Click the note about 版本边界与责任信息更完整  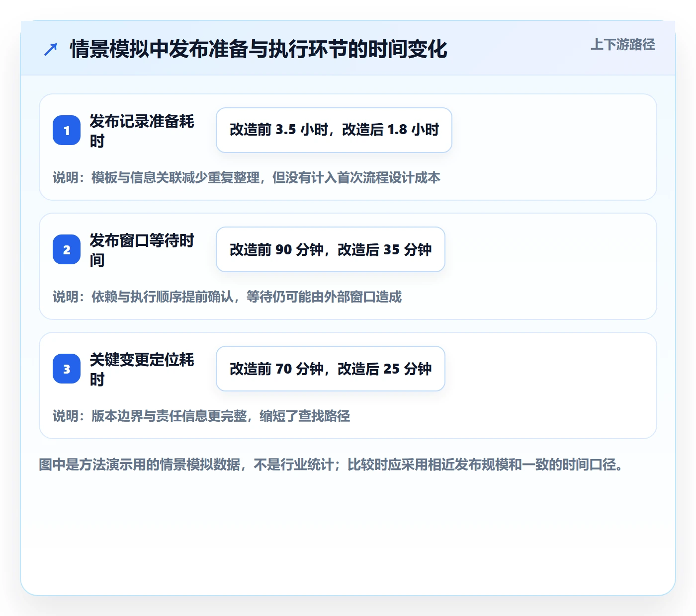coord(201,416)
